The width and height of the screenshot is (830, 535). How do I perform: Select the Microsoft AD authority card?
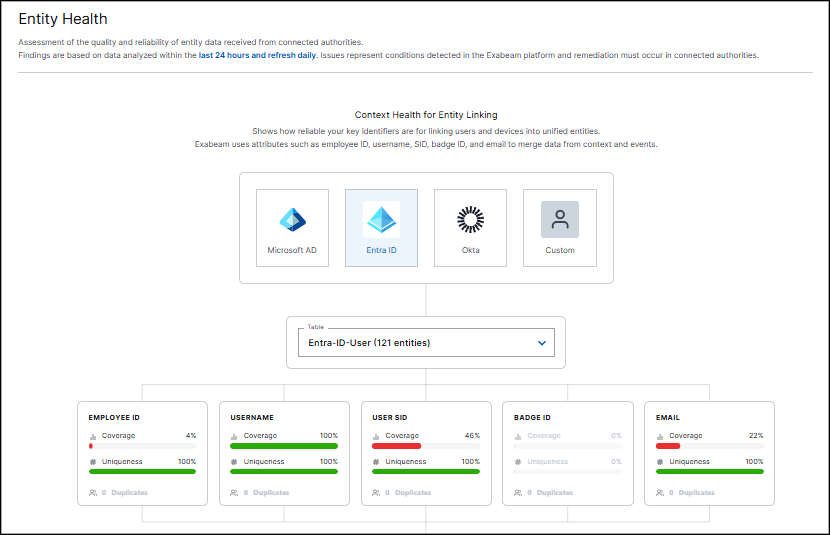point(292,228)
